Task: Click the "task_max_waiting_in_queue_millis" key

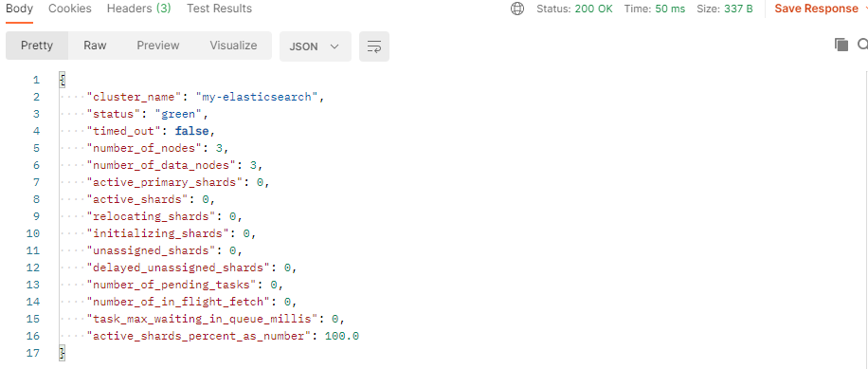Action: tap(203, 319)
